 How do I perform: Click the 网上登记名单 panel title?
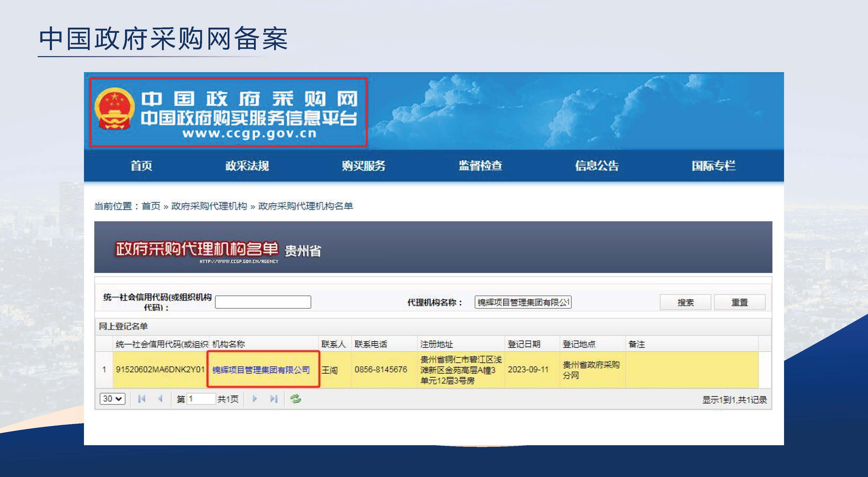pyautogui.click(x=123, y=326)
